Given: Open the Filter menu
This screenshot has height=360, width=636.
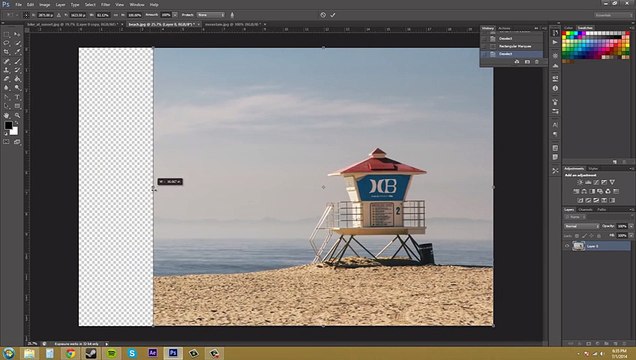Looking at the screenshot, I should point(105,4).
